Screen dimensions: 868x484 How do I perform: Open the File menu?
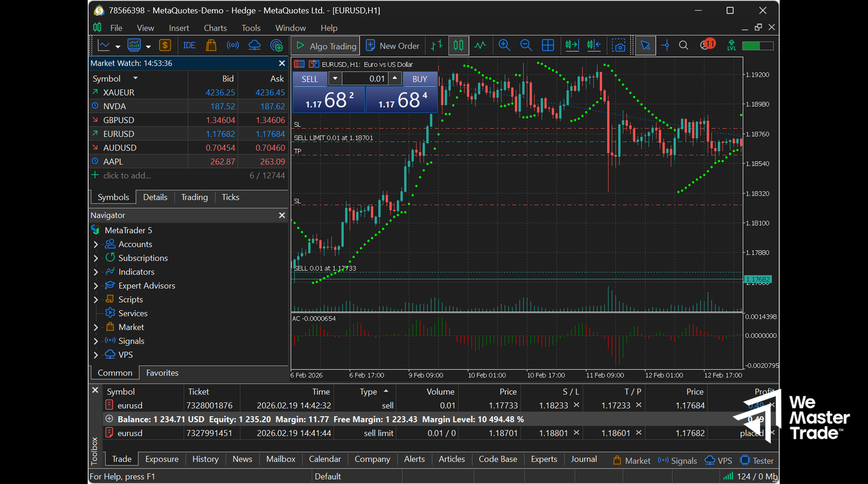click(116, 28)
